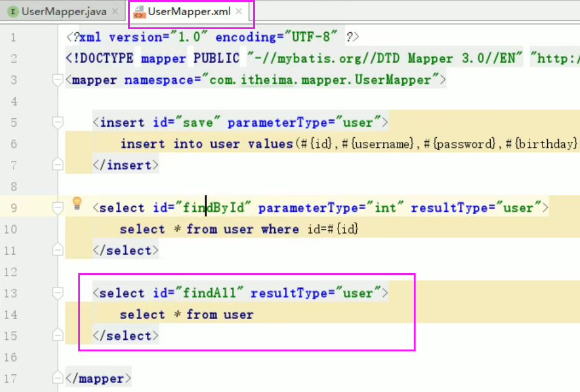580x392 pixels.
Task: Click the fold end marker on line 11
Action: [x=58, y=249]
